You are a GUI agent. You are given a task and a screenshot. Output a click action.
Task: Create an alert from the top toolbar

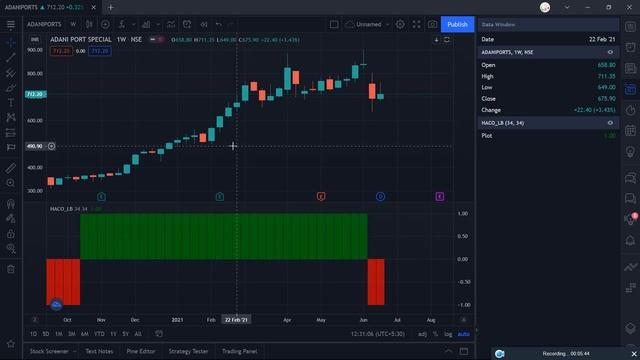(187, 24)
